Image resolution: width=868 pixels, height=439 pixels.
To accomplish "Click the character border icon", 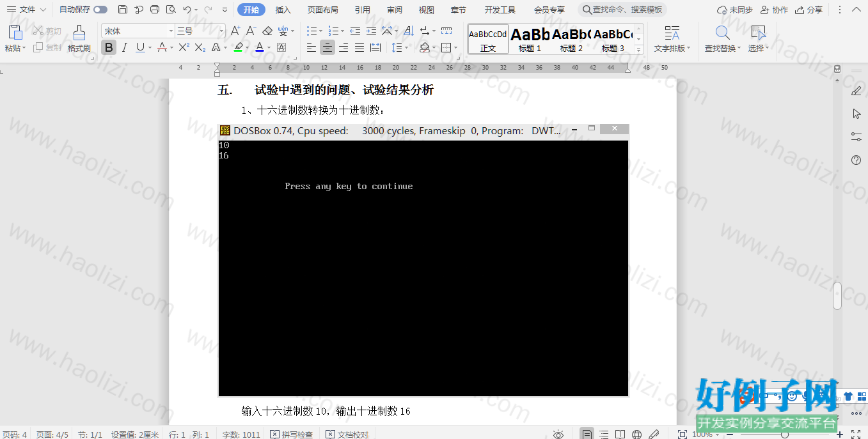I will 281,47.
